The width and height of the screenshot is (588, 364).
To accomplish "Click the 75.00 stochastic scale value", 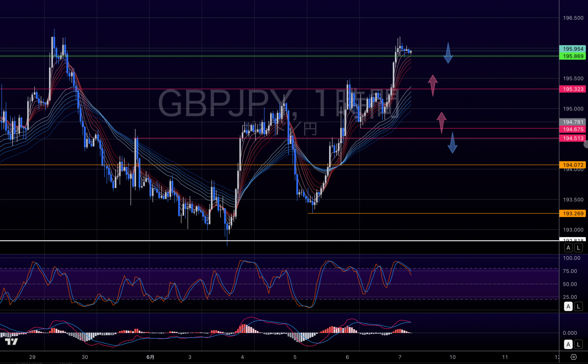I will tap(570, 271).
